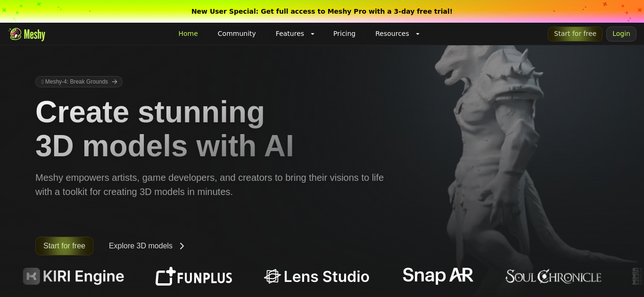Click the New User Special promo banner
The height and width of the screenshot is (297, 644).
click(322, 11)
